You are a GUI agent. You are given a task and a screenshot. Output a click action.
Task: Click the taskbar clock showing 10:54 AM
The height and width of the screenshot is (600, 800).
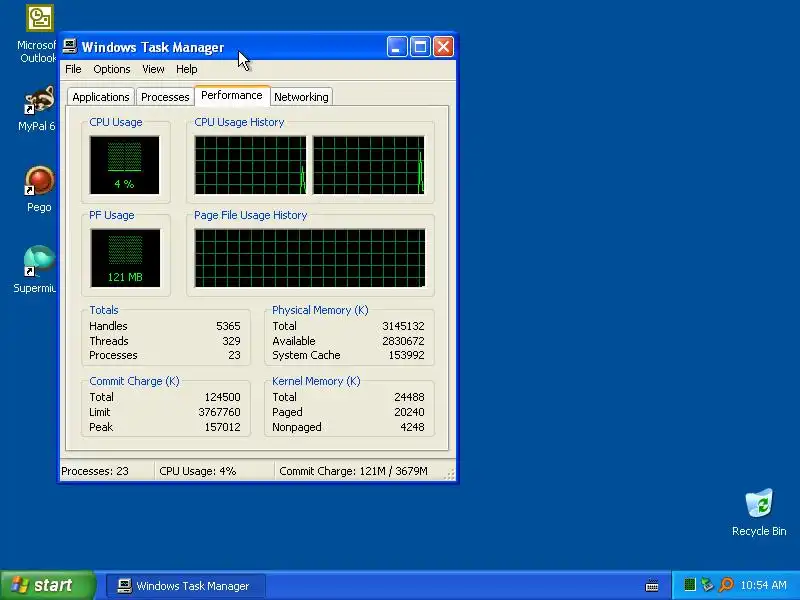pyautogui.click(x=763, y=585)
